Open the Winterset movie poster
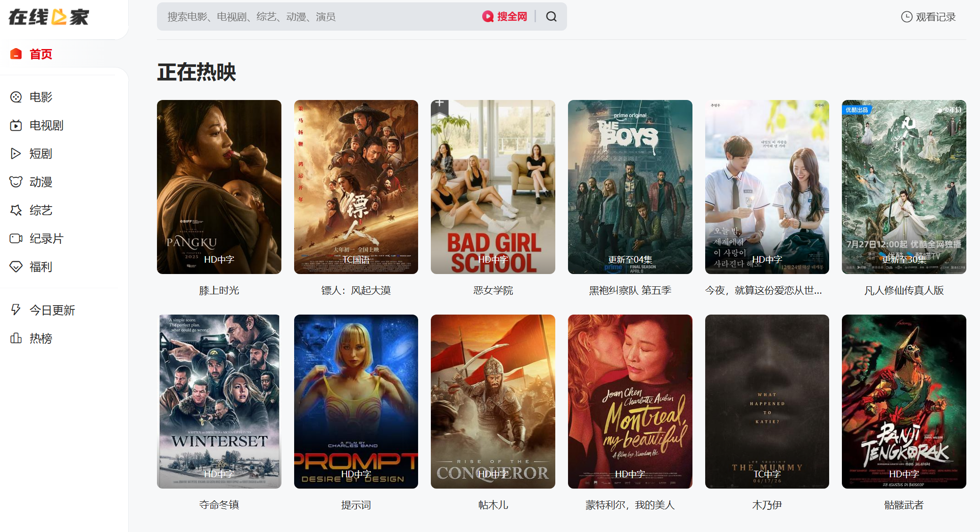The height and width of the screenshot is (532, 980). click(219, 401)
